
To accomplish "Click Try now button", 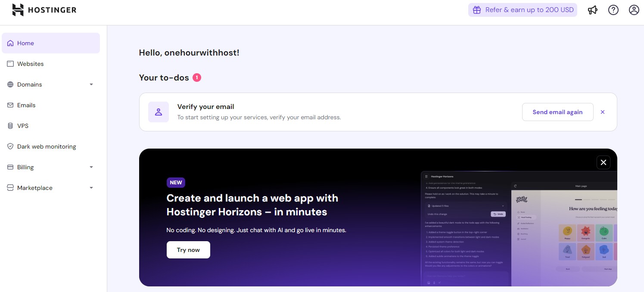I will tap(188, 250).
